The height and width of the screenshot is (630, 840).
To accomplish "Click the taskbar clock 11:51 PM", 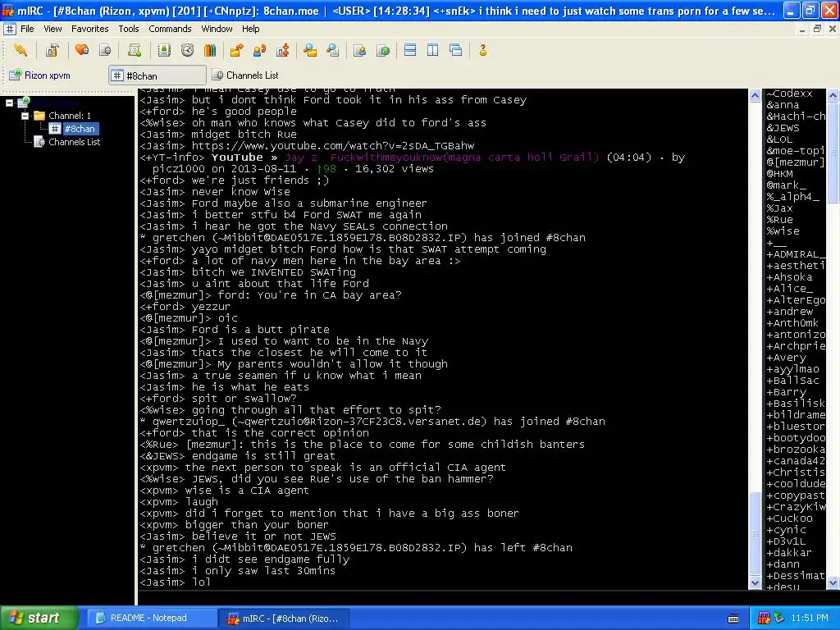I will click(x=810, y=618).
